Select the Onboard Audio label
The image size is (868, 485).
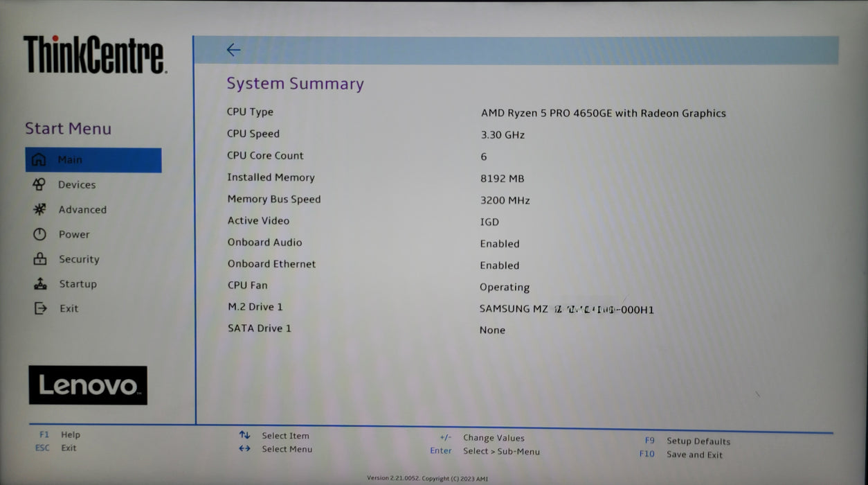coord(264,242)
